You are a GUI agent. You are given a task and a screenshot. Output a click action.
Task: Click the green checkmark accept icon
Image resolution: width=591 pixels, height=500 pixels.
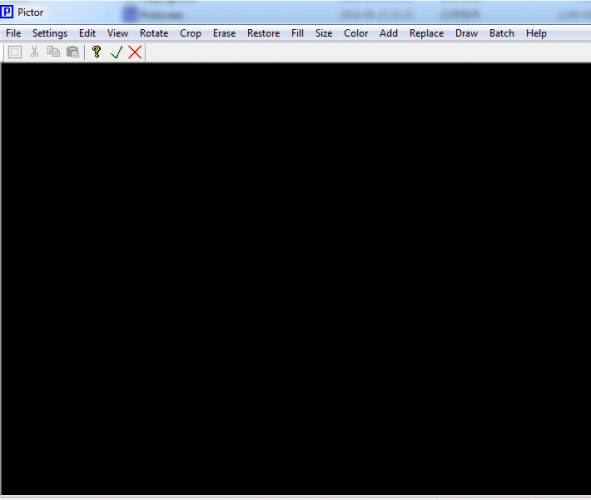[x=117, y=52]
